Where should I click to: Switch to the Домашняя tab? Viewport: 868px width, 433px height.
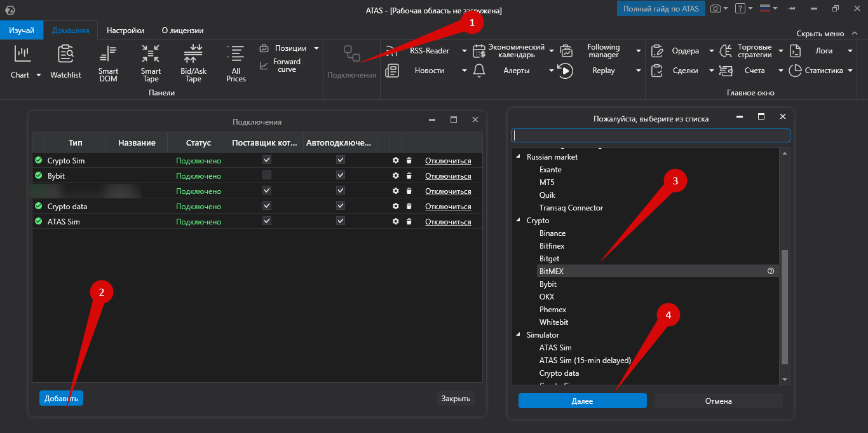[x=71, y=30]
